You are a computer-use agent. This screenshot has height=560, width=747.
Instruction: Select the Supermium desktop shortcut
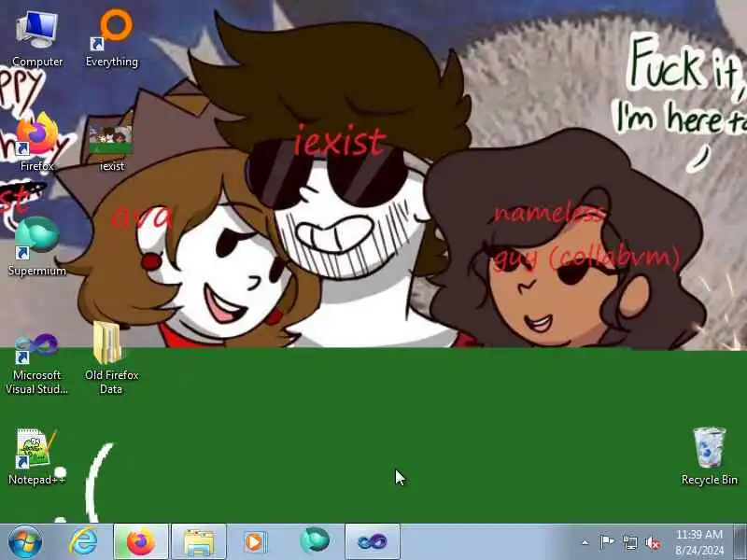tap(37, 246)
